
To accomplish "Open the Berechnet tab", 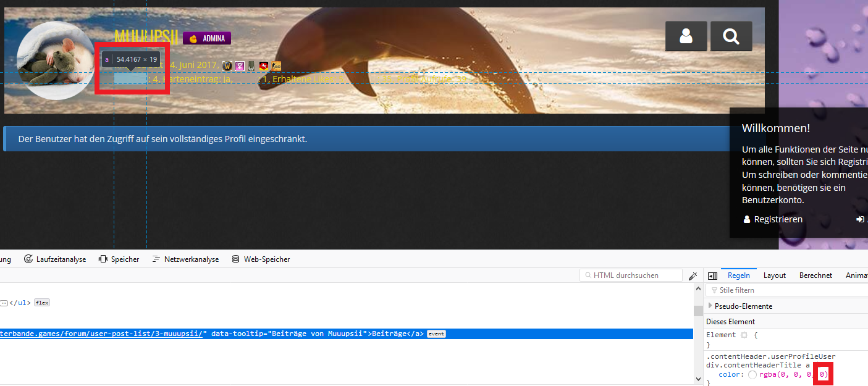I will pyautogui.click(x=815, y=275).
